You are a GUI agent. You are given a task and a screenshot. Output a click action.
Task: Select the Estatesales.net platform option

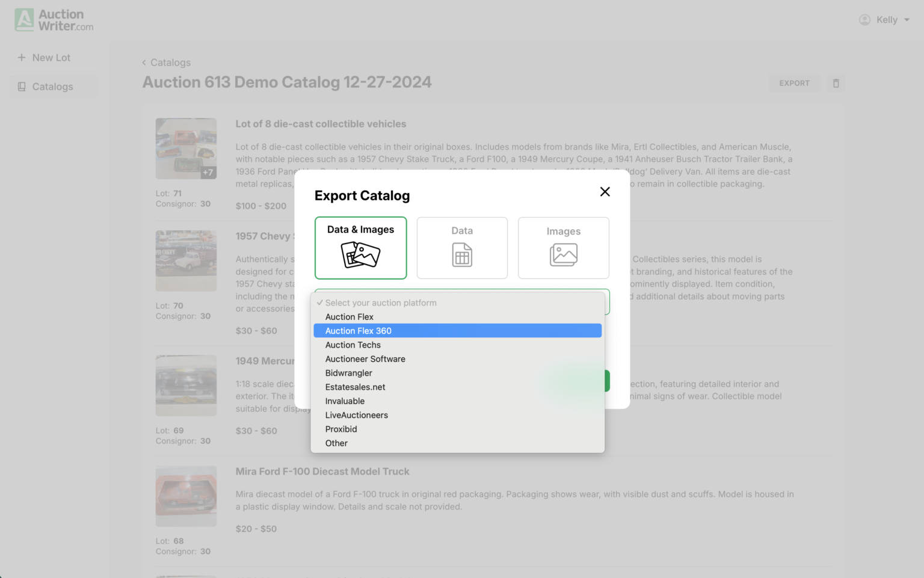[355, 387]
